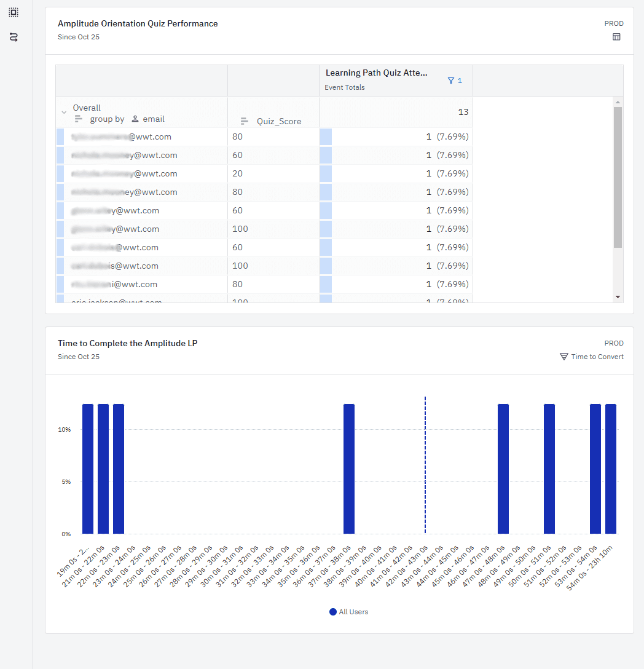Toggle highlight on the 80 Quiz_Score row marker
This screenshot has width=644, height=669.
[326, 137]
